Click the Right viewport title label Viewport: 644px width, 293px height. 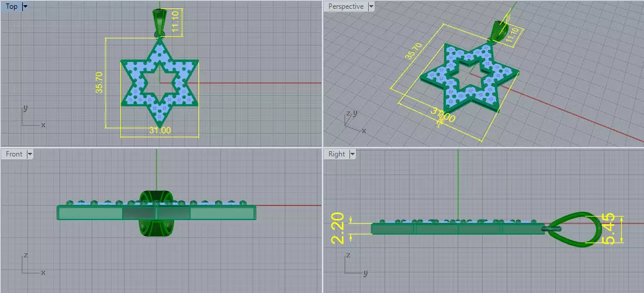point(337,154)
